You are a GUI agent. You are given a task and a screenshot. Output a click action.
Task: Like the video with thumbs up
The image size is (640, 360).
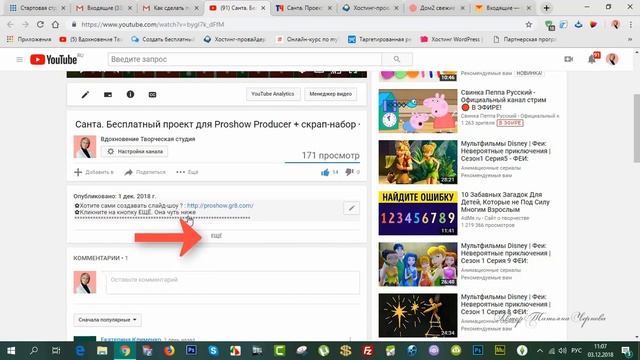click(325, 172)
